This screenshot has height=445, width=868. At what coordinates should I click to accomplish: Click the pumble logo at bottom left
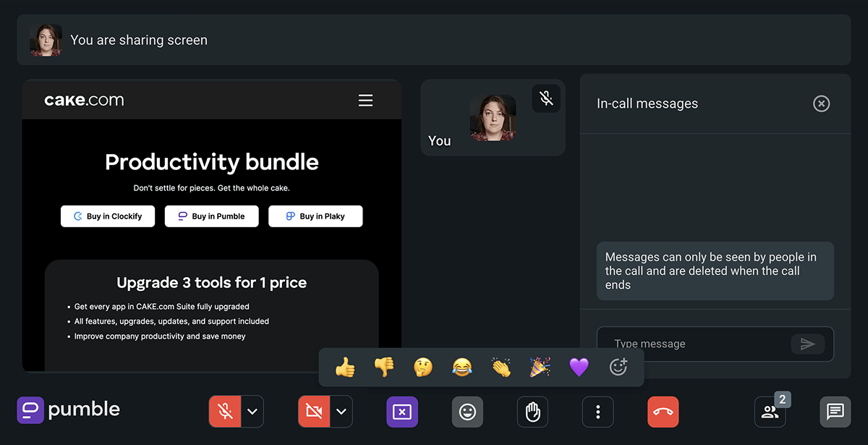(69, 410)
